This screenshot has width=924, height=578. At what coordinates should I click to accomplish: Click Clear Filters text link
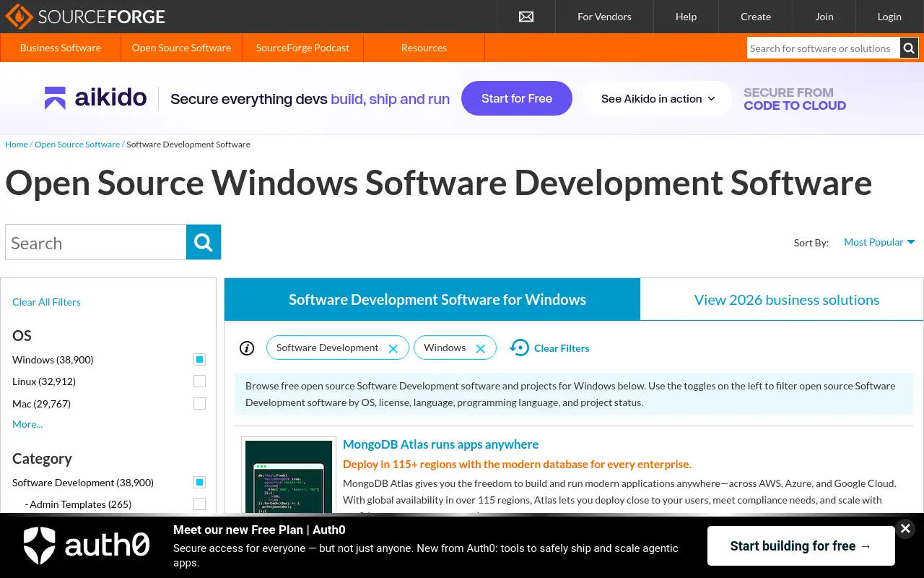562,348
